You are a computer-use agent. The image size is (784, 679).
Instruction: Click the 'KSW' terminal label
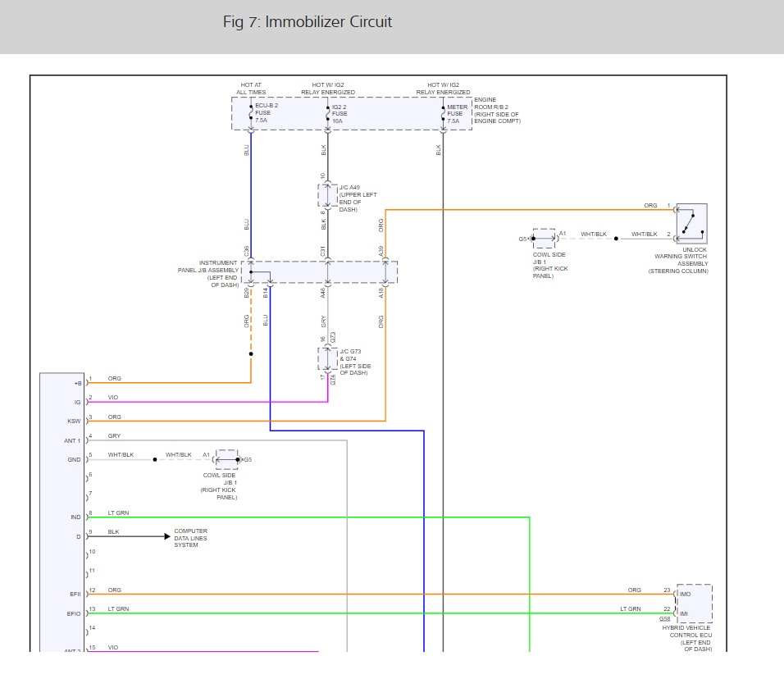[x=74, y=422]
